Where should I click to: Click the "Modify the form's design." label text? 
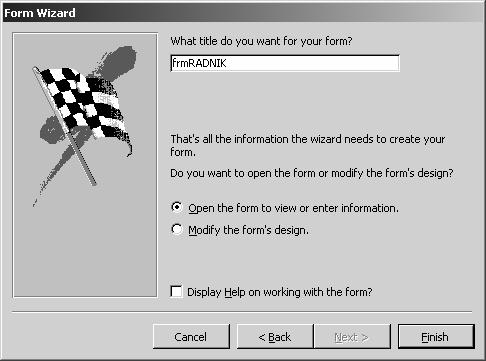coord(248,230)
